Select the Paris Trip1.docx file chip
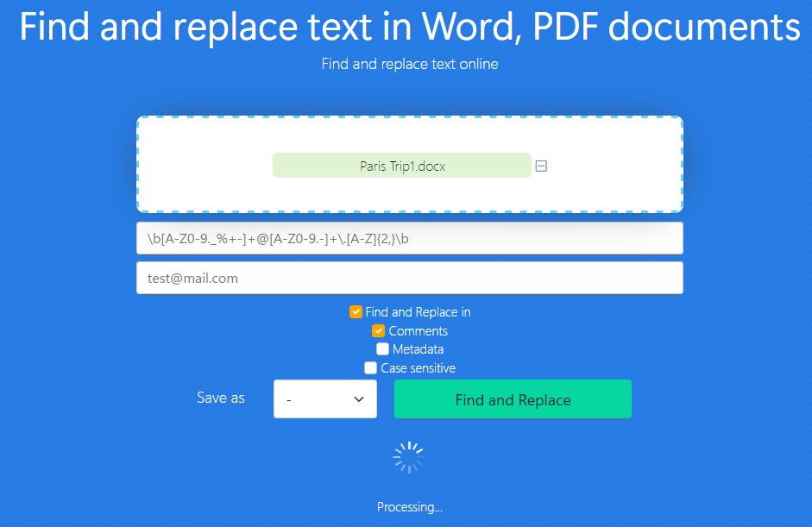Image resolution: width=812 pixels, height=527 pixels. tap(402, 166)
